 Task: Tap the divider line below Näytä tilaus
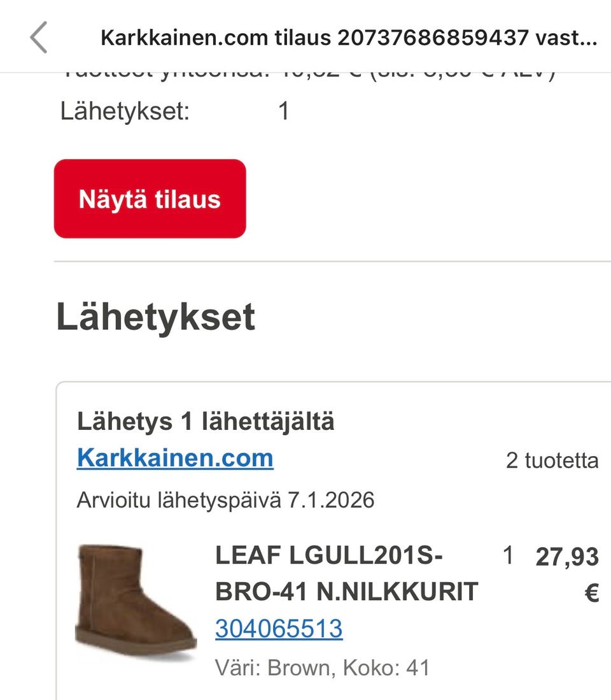[332, 261]
